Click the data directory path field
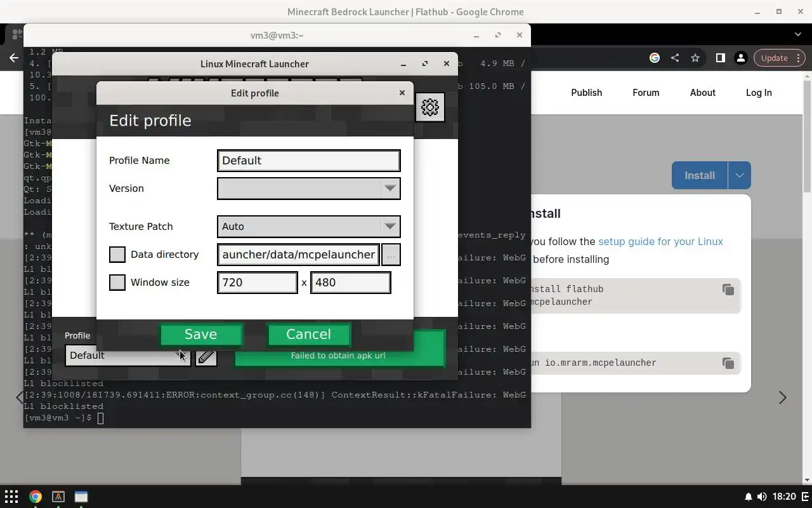 point(298,255)
